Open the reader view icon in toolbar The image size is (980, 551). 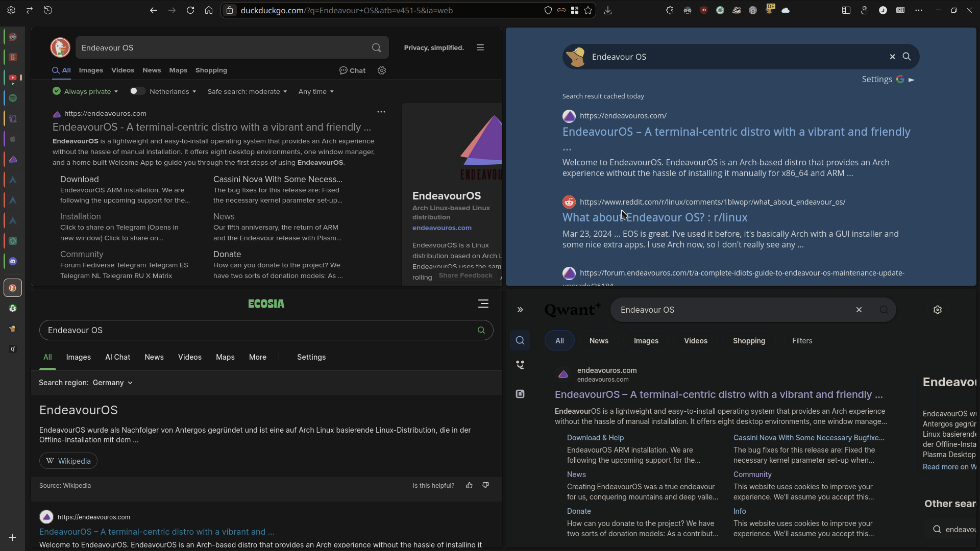point(900,10)
